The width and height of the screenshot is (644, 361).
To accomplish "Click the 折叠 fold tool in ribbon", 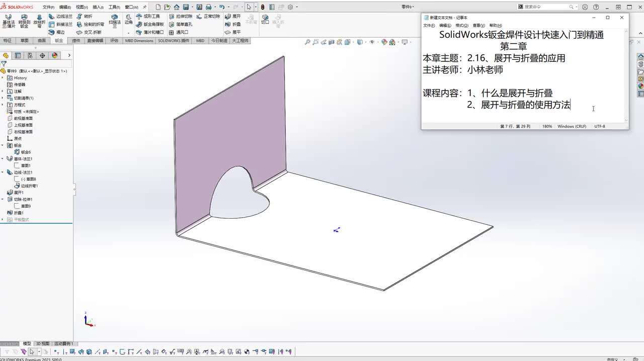I will 233,24.
